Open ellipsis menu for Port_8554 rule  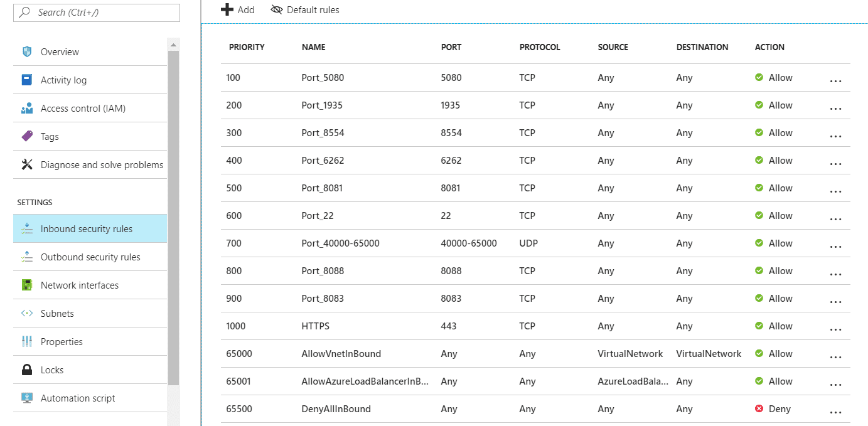pos(835,137)
